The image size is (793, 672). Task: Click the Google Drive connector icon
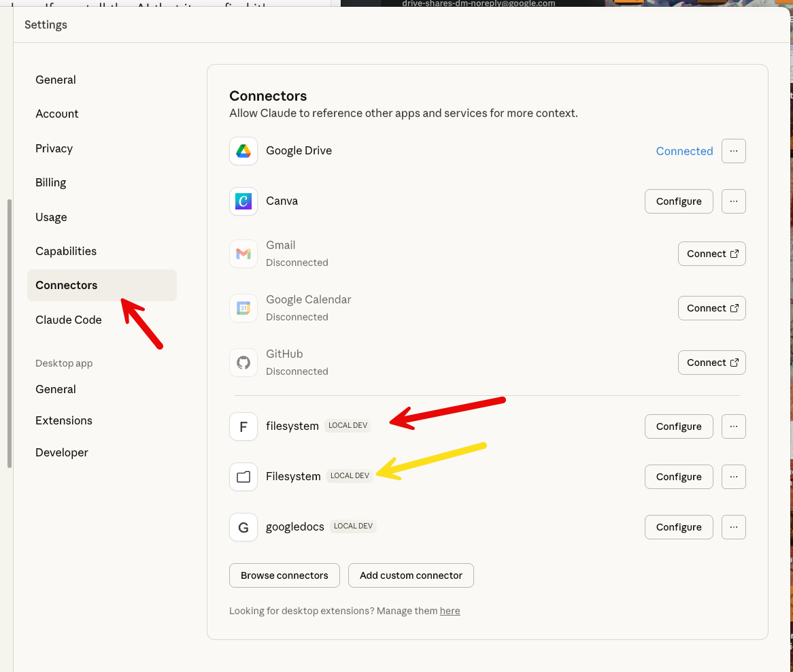tap(243, 151)
